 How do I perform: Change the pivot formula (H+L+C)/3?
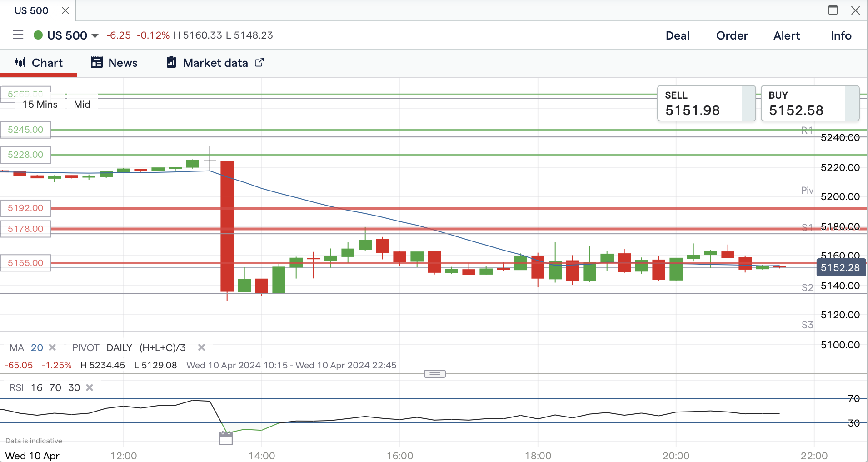pos(163,348)
